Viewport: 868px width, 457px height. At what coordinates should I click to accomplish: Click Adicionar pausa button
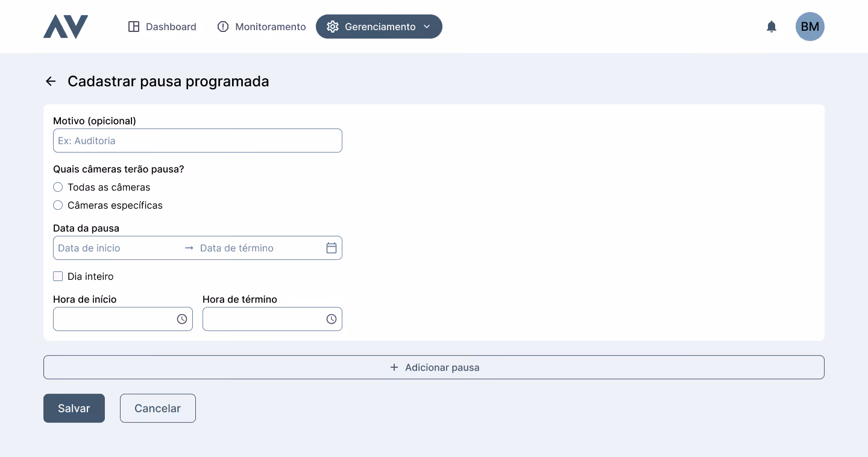tap(434, 367)
